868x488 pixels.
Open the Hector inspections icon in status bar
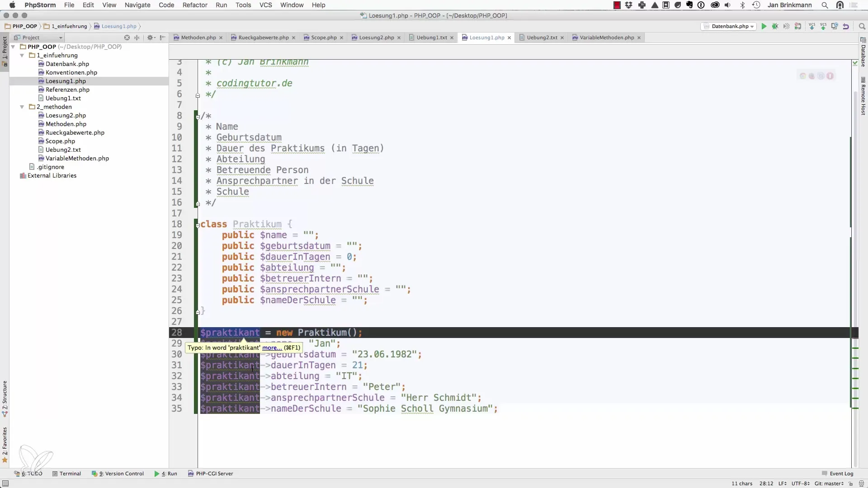tap(861, 483)
